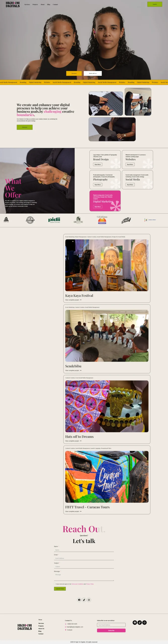Viewport: 168px width, 644px height.
Task: Tick the Terms and Conditions agreement checkbox
Action: tap(55, 584)
